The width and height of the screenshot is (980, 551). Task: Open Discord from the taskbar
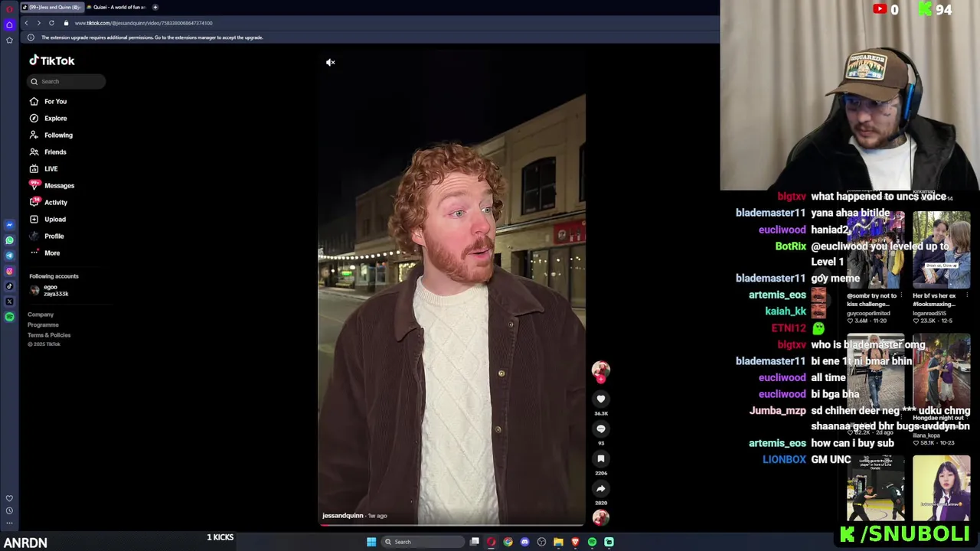pos(524,542)
